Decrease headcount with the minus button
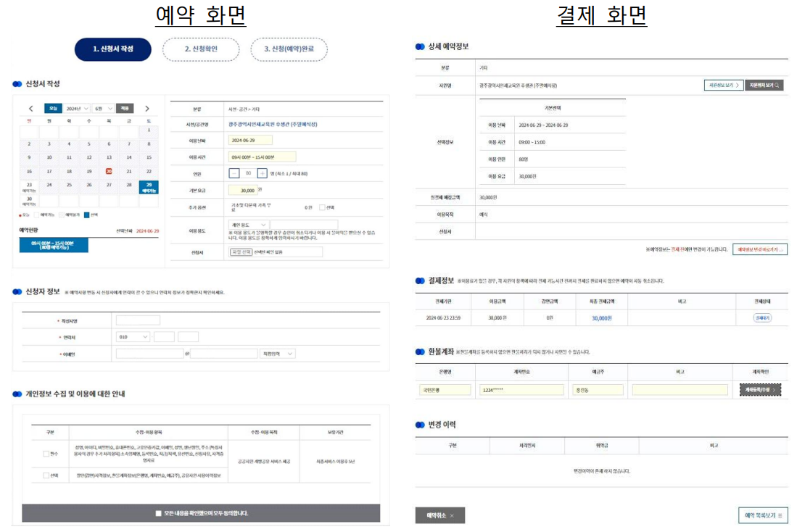This screenshot has width=797, height=532. pos(234,173)
